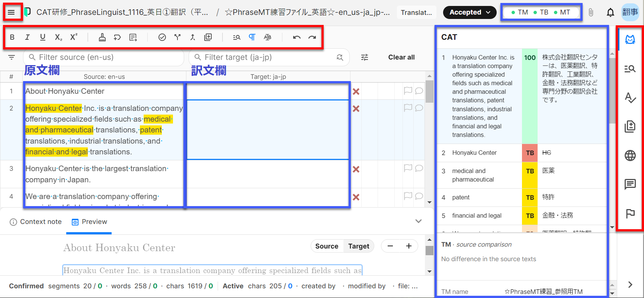The width and height of the screenshot is (644, 298).
Task: Click the Filter source search field
Action: pos(104,57)
